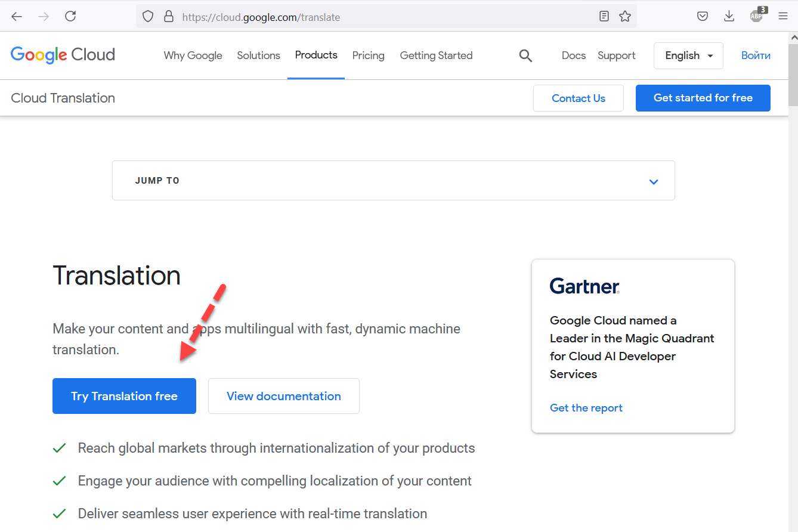Click the Try Translation free button
The image size is (798, 532).
click(x=124, y=396)
